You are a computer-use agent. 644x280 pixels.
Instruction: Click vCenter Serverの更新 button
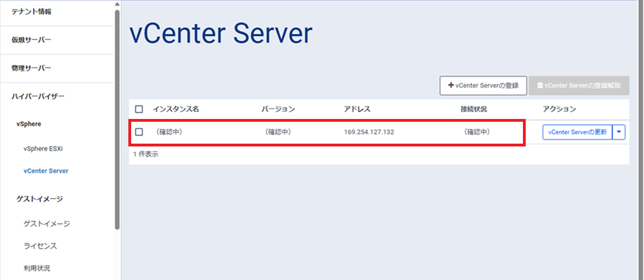[577, 132]
